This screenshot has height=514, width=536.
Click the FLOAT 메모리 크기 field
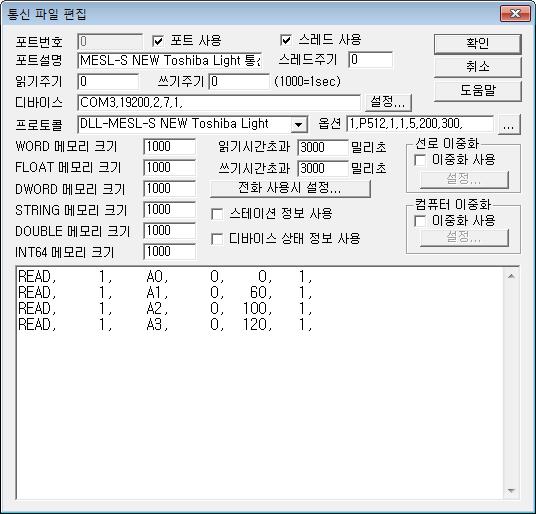[x=170, y=168]
